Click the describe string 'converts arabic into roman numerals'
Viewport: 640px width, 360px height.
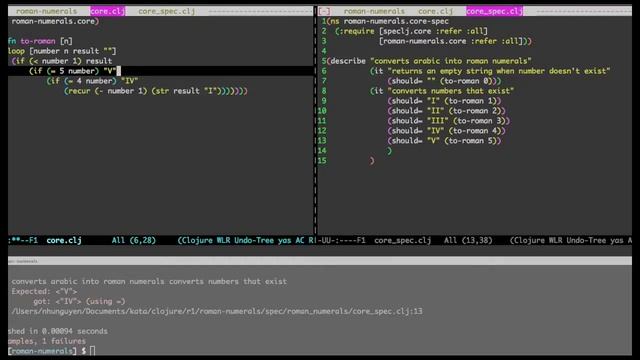point(451,61)
